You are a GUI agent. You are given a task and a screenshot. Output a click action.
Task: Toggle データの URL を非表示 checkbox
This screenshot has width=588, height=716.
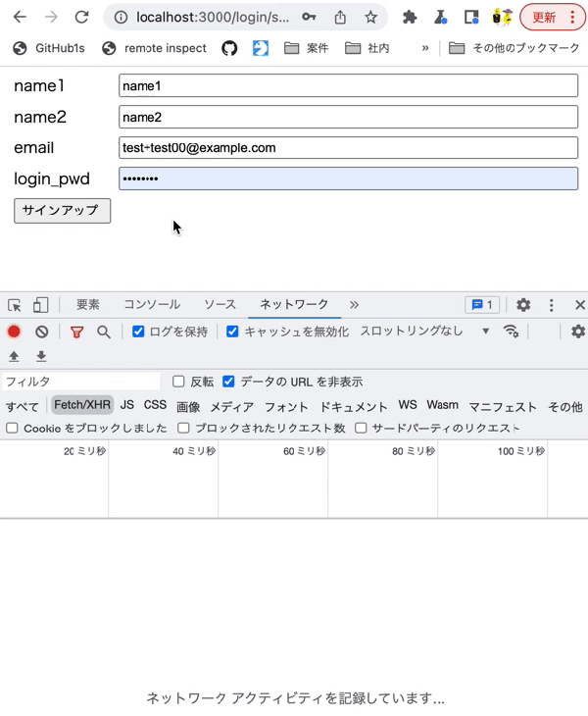(228, 382)
